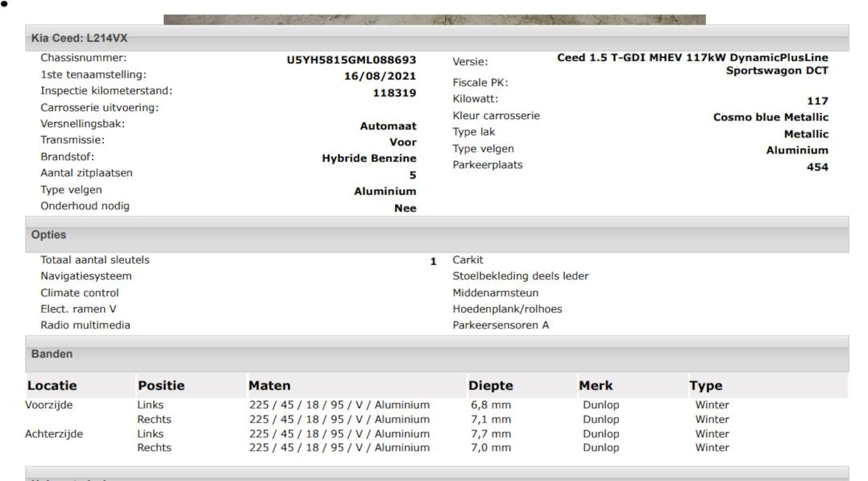
Task: Click the Opties section header
Action: (49, 234)
